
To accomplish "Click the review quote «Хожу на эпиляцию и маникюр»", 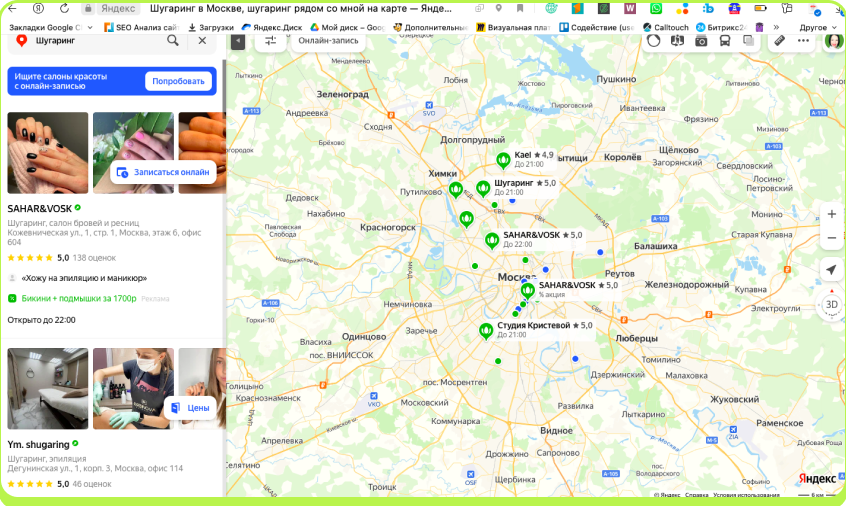I will pos(84,278).
